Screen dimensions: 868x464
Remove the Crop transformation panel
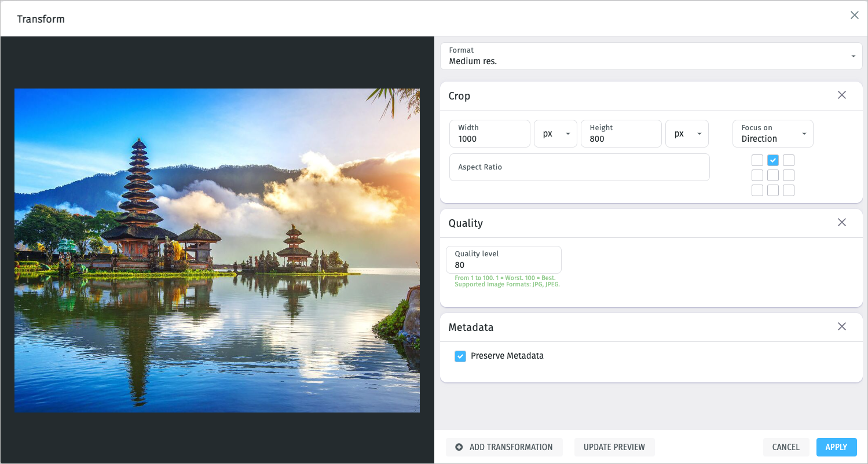tap(842, 95)
